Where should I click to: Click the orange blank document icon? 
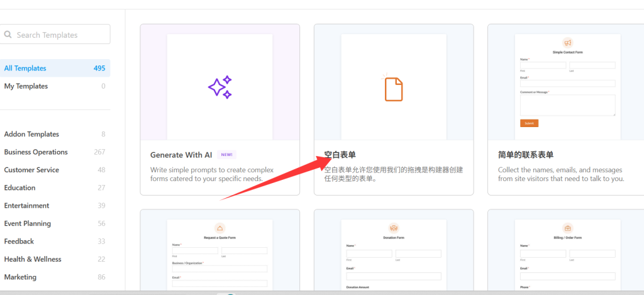click(x=393, y=88)
